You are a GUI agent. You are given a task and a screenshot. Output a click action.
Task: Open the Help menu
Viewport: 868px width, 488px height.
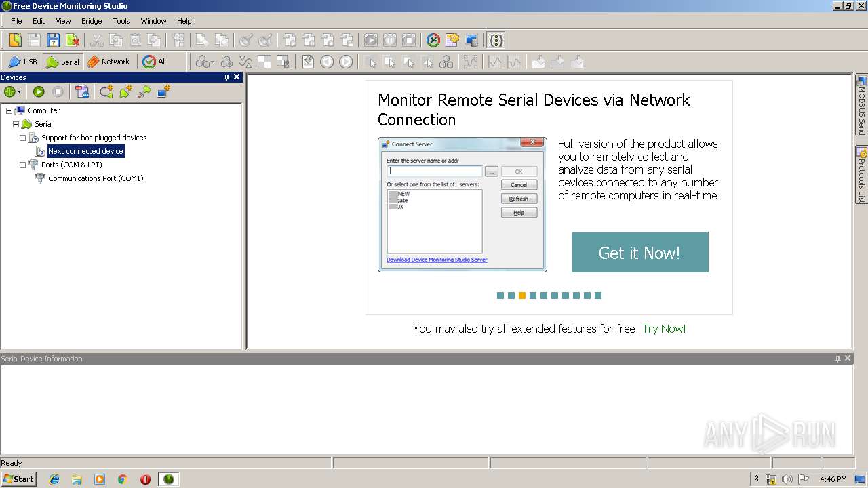click(184, 21)
